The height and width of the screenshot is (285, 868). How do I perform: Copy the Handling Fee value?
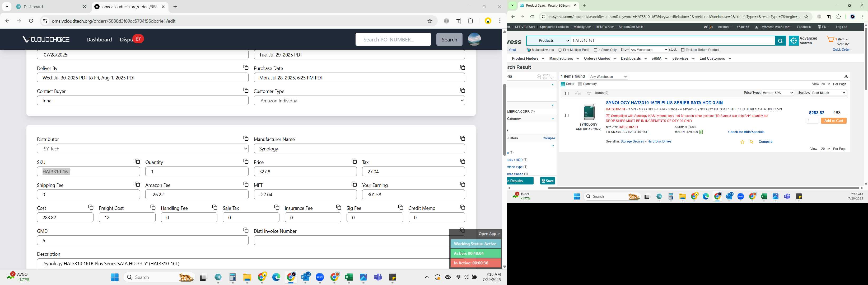215,207
